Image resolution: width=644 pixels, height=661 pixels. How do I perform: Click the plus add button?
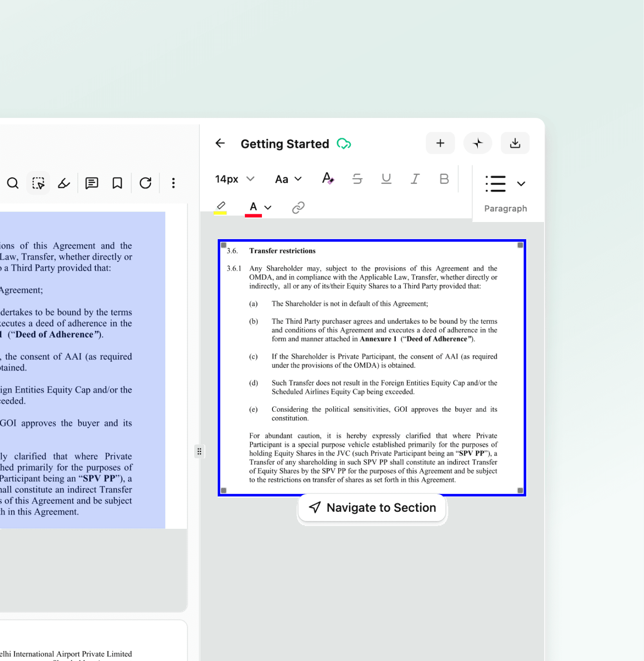click(x=441, y=143)
